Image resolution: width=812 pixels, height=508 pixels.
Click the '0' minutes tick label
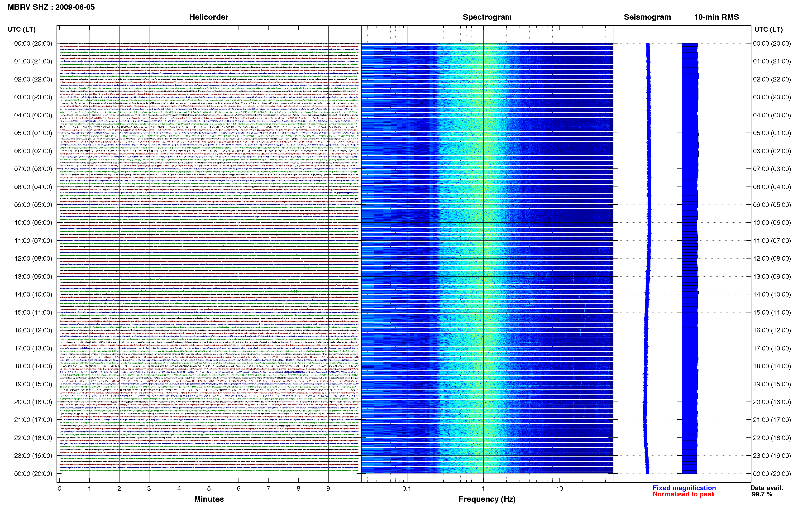coord(59,489)
